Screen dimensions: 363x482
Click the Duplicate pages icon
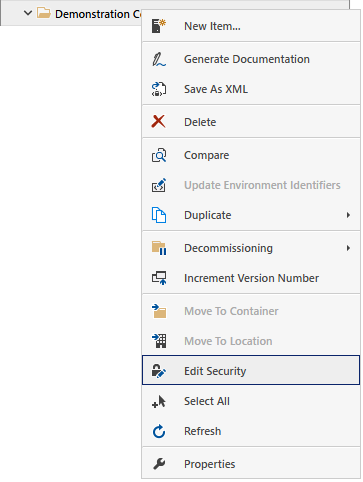coord(159,215)
